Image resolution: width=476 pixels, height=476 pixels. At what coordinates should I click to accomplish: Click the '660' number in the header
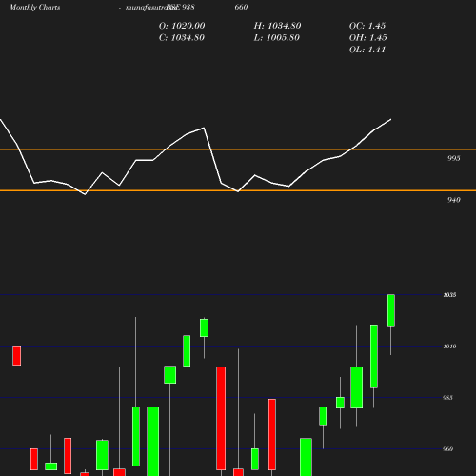[x=241, y=7]
